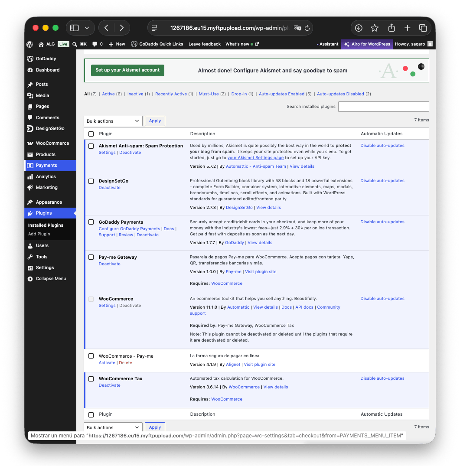Open the search magnifier in admin bar
The width and height of the screenshot is (460, 476).
(75, 44)
